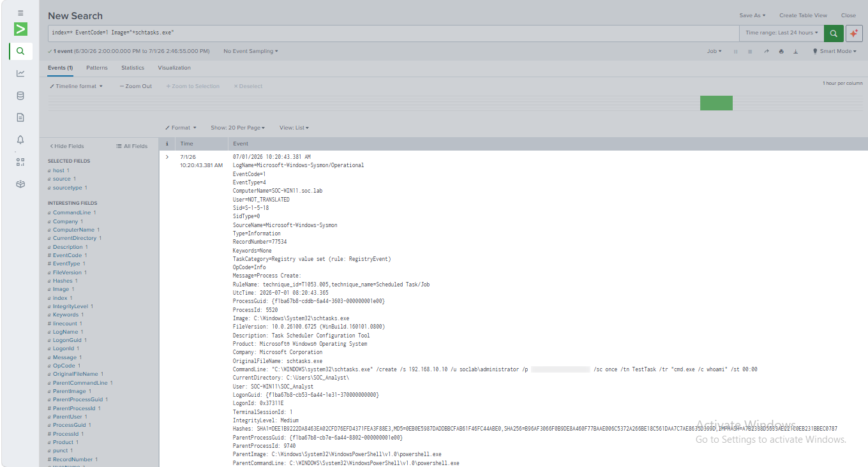Open the ProcessGuid field
This screenshot has width=868, height=467.
coord(70,425)
